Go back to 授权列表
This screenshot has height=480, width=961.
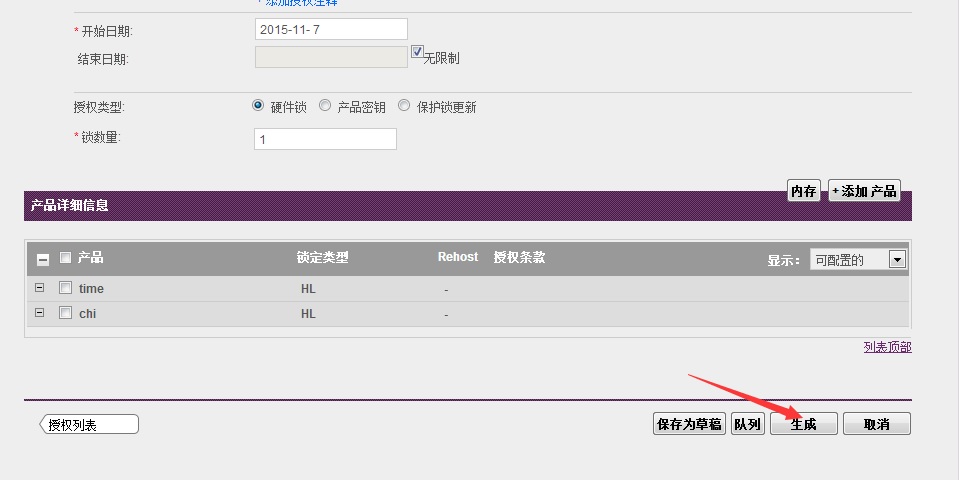coord(88,425)
